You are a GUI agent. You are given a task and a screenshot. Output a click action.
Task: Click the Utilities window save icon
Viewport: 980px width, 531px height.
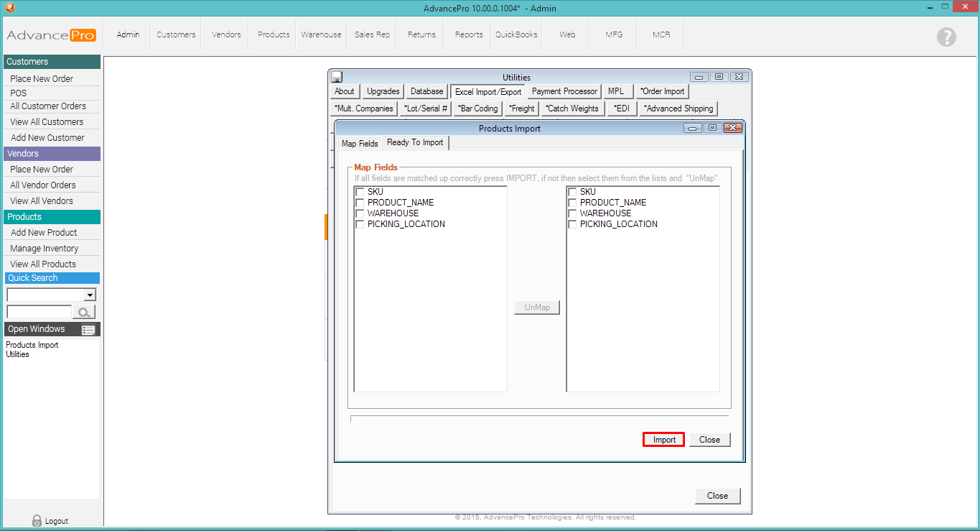(337, 77)
